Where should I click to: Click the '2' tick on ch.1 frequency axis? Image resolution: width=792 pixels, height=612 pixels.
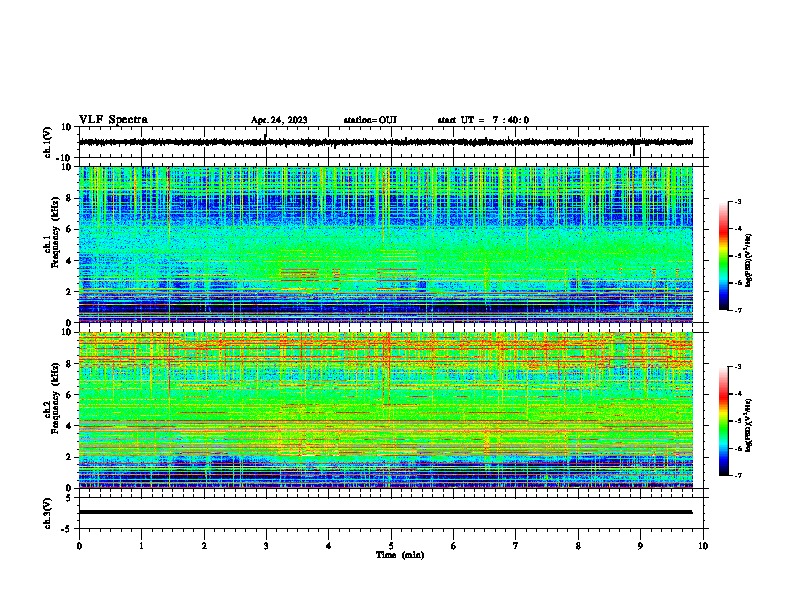pyautogui.click(x=69, y=291)
